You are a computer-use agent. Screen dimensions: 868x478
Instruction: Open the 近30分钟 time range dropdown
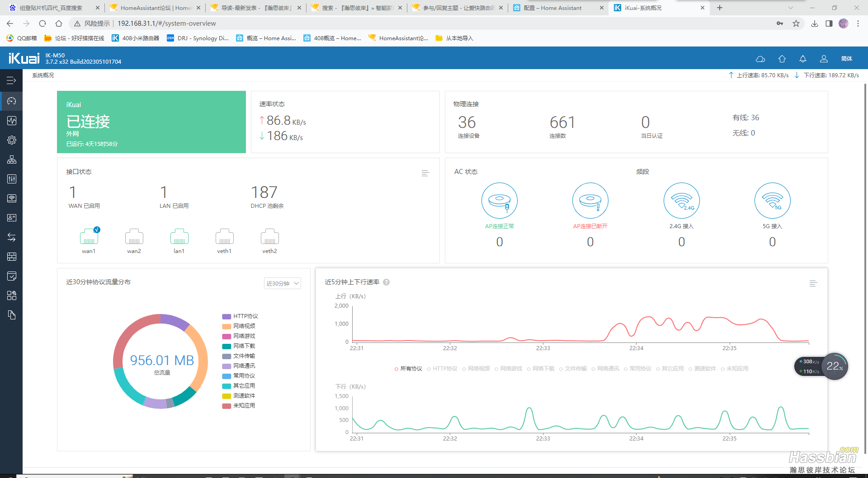283,283
